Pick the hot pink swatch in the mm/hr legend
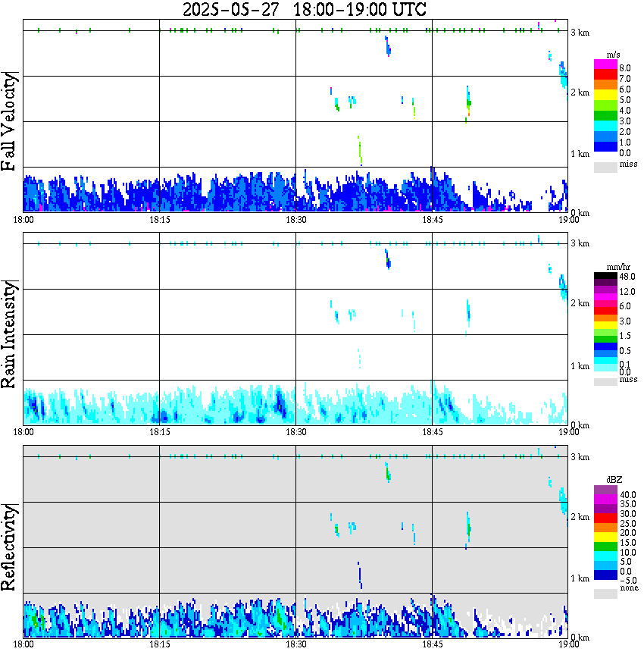Viewport: 644px width, 658px height. coord(605,304)
